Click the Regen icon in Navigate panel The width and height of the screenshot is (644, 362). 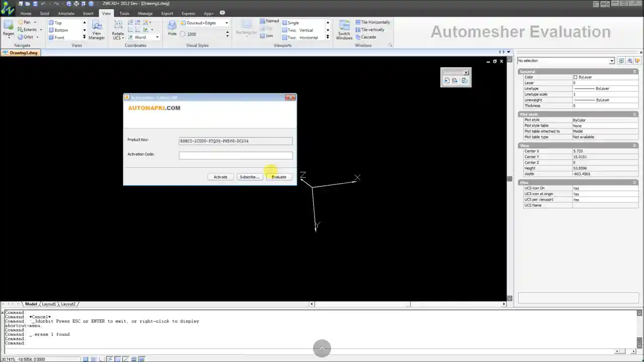[x=8, y=25]
